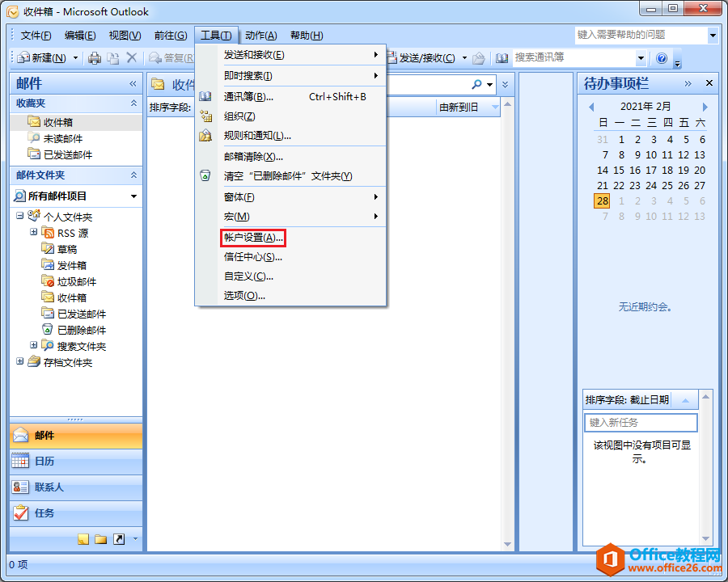
Task: Click the 排序字段: 截止日期 task header
Action: coord(641,399)
